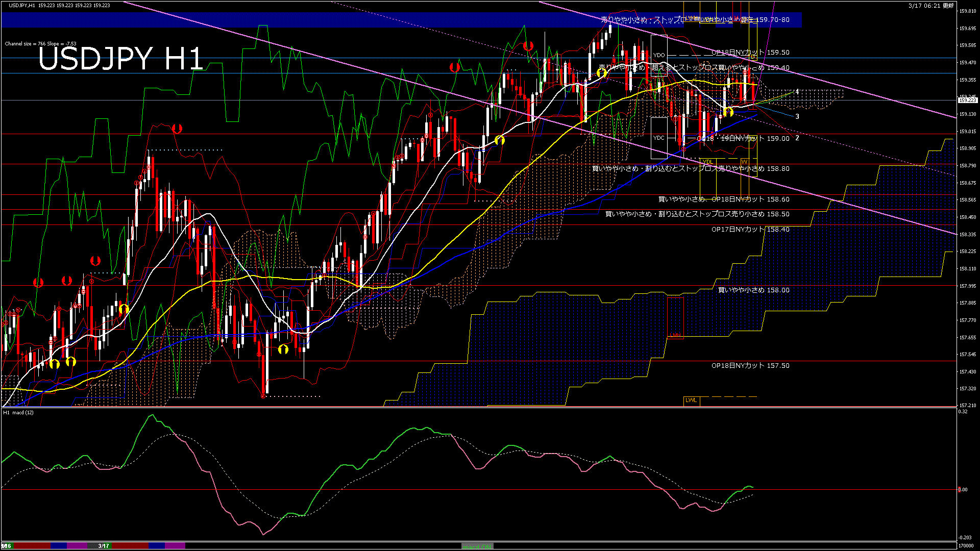Screen dimensions: 980x551
Task: Click the 3/17 06:21 更新 timestamp
Action: [931, 6]
